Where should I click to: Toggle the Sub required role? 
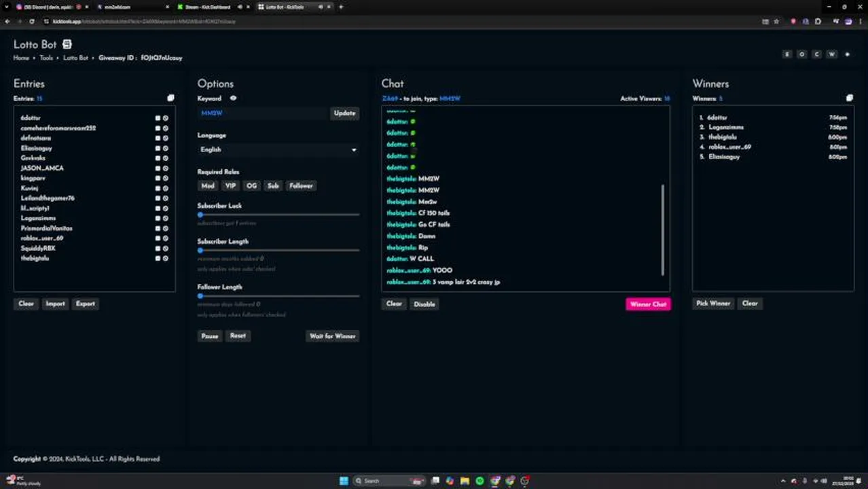pos(273,185)
